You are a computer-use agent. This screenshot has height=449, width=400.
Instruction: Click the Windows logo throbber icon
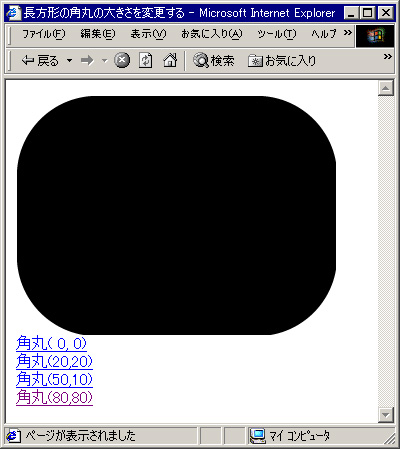point(375,36)
